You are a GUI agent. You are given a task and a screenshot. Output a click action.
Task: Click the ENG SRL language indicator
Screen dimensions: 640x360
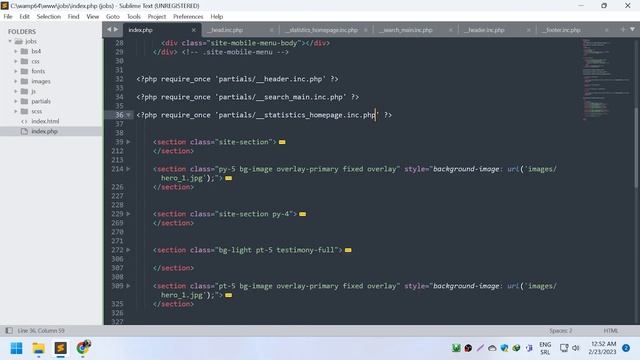[x=545, y=348]
